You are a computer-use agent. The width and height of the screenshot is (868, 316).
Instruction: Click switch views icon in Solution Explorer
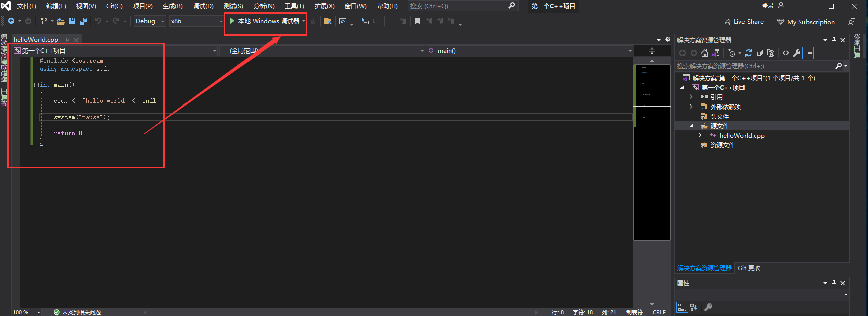coord(716,53)
